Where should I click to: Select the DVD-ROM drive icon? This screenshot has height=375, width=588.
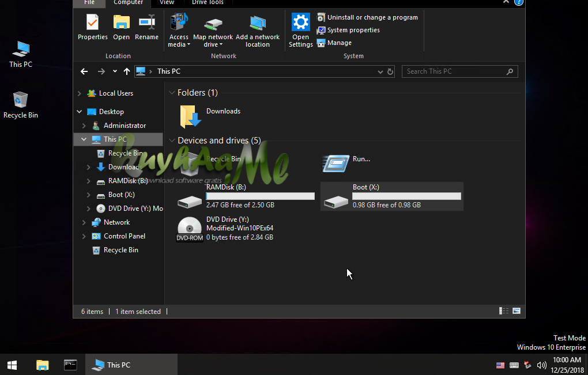tap(190, 229)
